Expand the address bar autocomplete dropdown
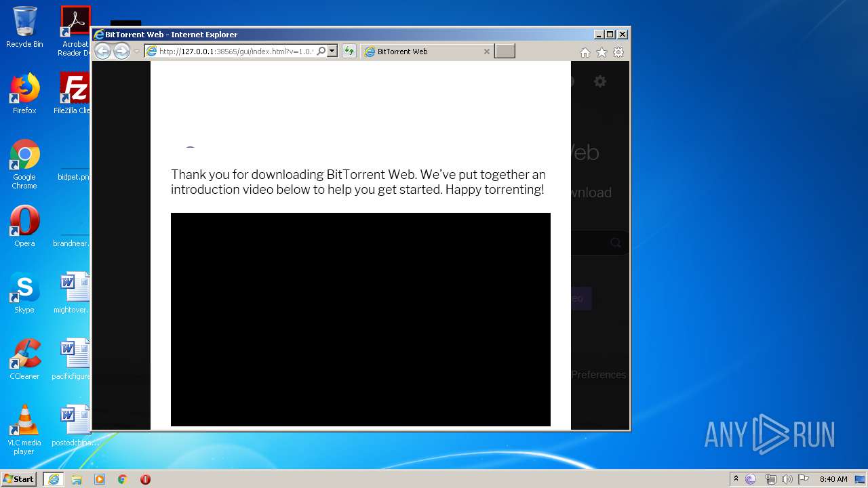 point(332,52)
